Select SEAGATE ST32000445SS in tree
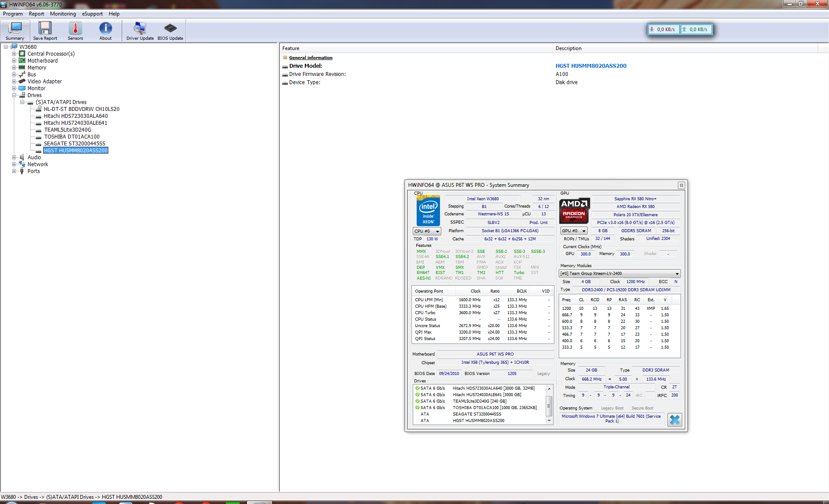The width and height of the screenshot is (829, 504). click(x=74, y=143)
